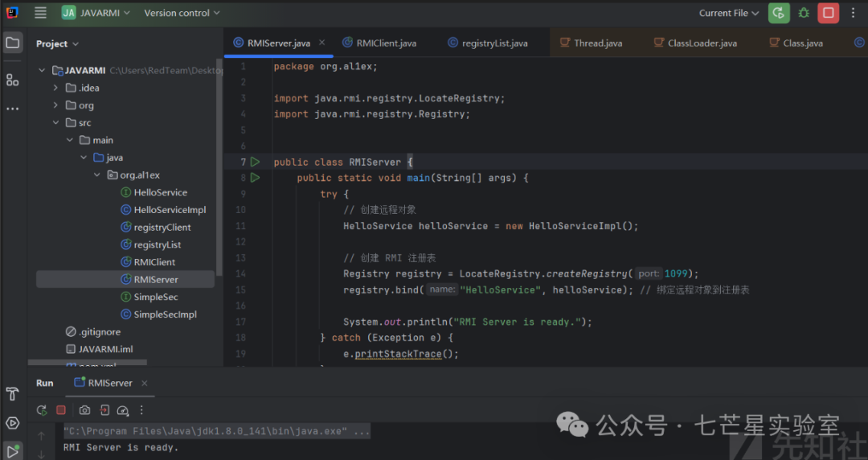Open the Structure tool window icon
The height and width of the screenshot is (460, 868).
click(x=12, y=80)
